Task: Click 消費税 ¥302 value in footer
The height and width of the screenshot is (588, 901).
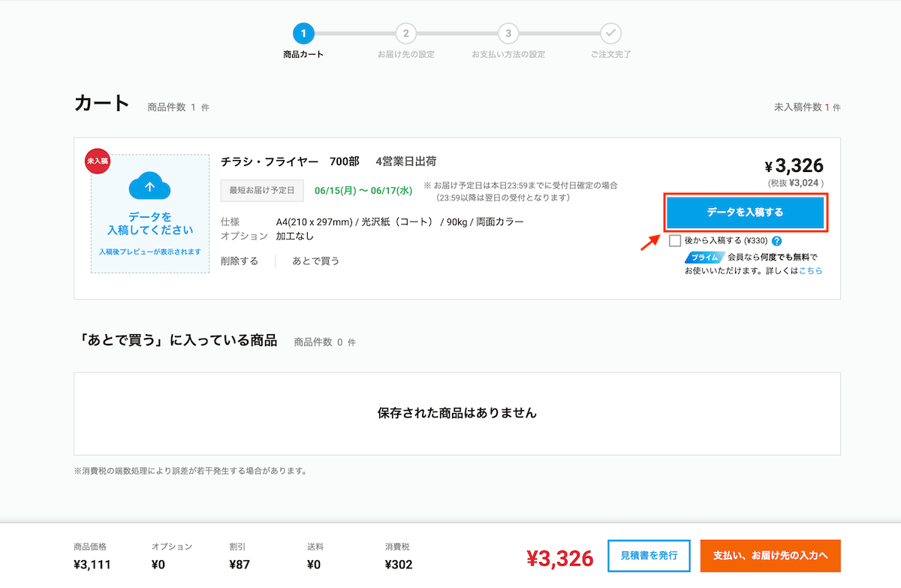Action: [x=399, y=564]
